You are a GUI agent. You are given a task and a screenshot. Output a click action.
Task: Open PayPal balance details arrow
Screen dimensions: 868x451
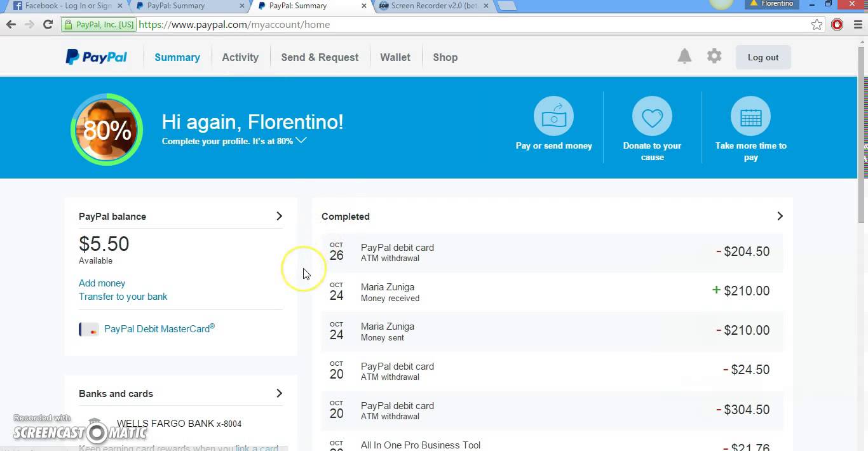[x=279, y=216]
